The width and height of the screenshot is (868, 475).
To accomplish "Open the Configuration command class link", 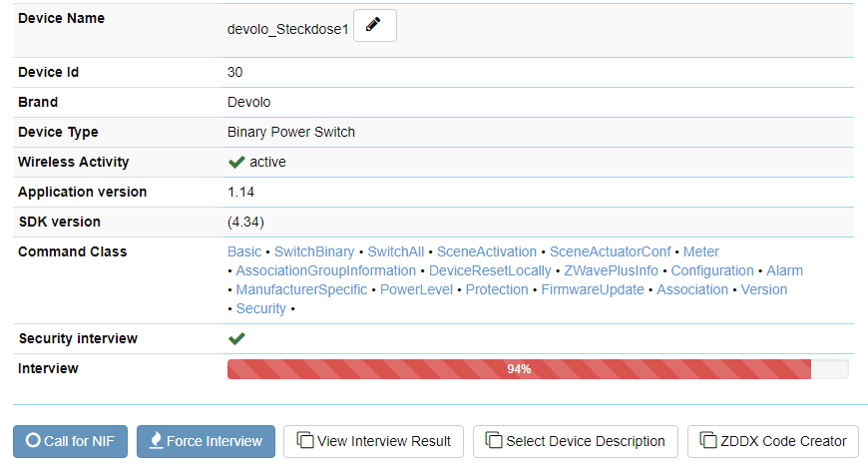I will 712,270.
